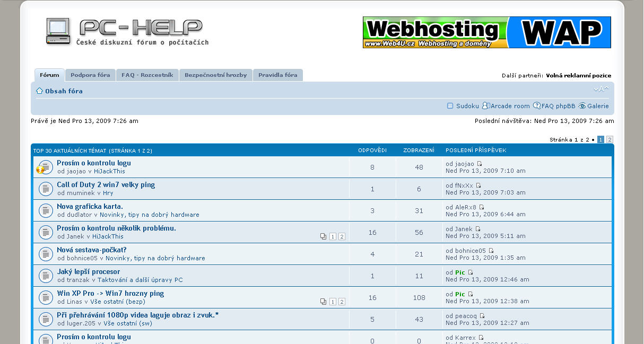Open page 2 of Win XP Pro topic

tap(342, 302)
